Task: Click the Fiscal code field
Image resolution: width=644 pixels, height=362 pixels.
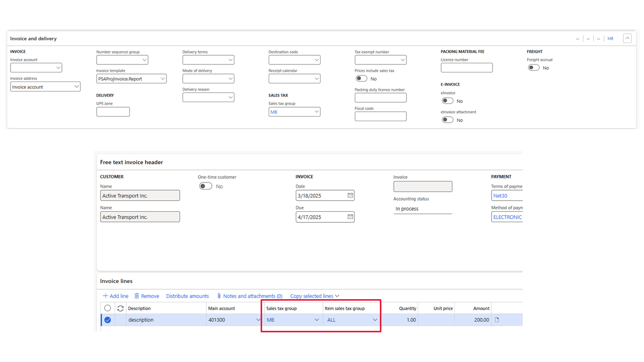Action: click(380, 116)
